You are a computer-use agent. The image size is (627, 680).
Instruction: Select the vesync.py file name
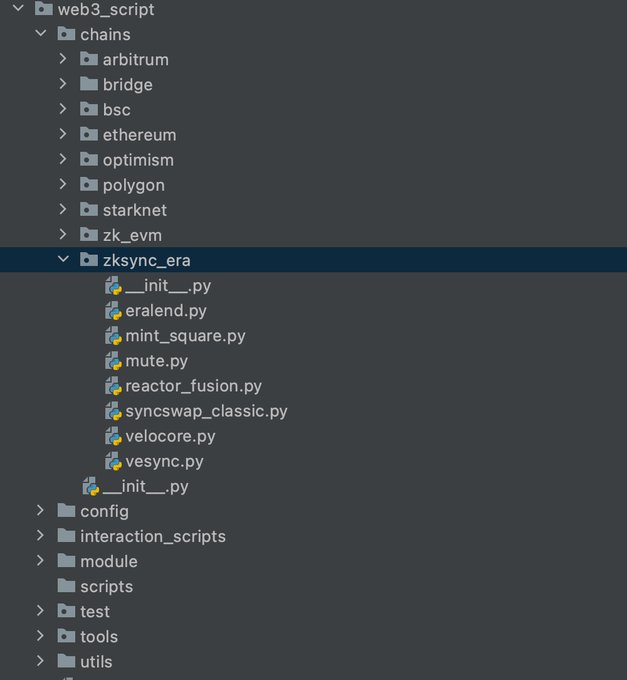164,462
